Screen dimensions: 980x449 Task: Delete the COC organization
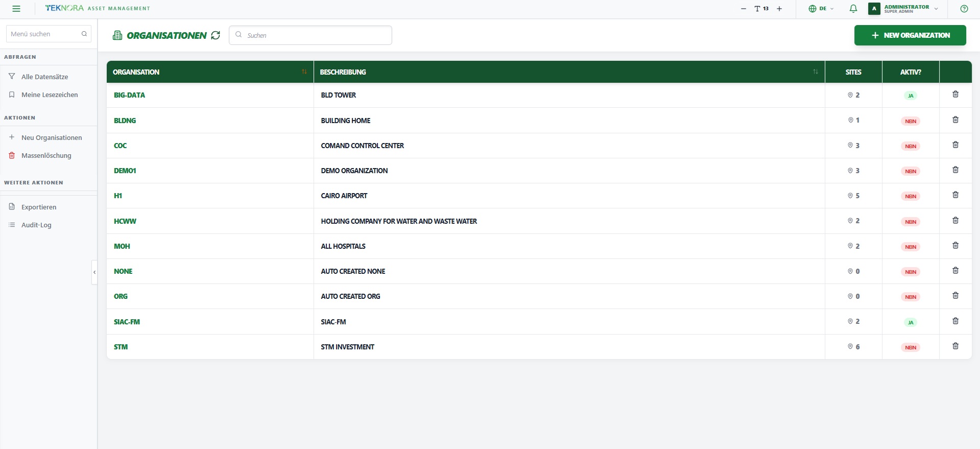955,145
